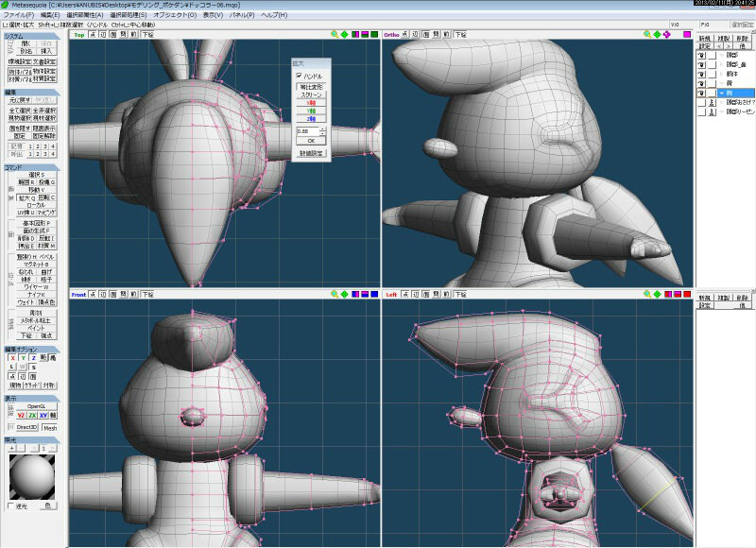Click the zoom magnifier icon in Front viewport

pyautogui.click(x=335, y=294)
